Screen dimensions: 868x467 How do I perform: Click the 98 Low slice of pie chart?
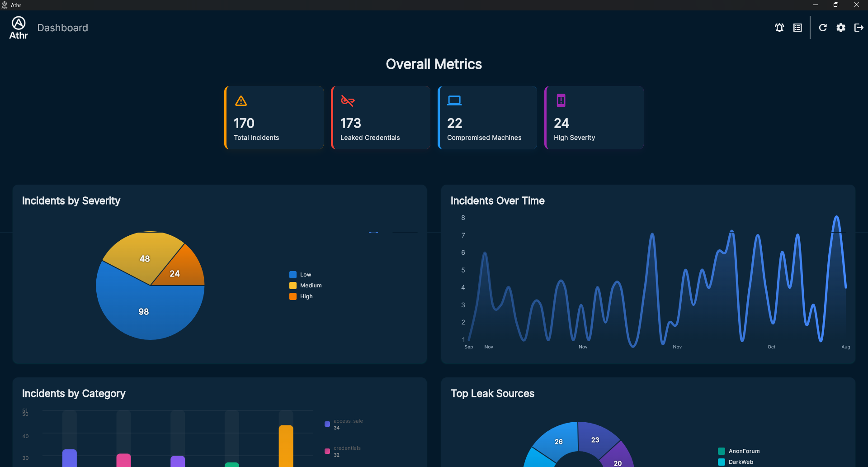tap(144, 311)
